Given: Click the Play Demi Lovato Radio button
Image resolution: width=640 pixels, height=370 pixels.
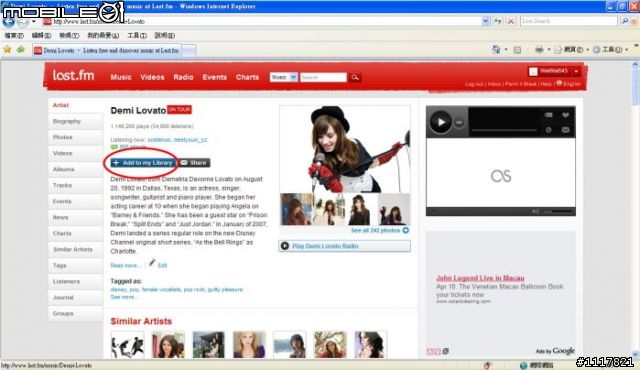Looking at the screenshot, I should pyautogui.click(x=344, y=246).
